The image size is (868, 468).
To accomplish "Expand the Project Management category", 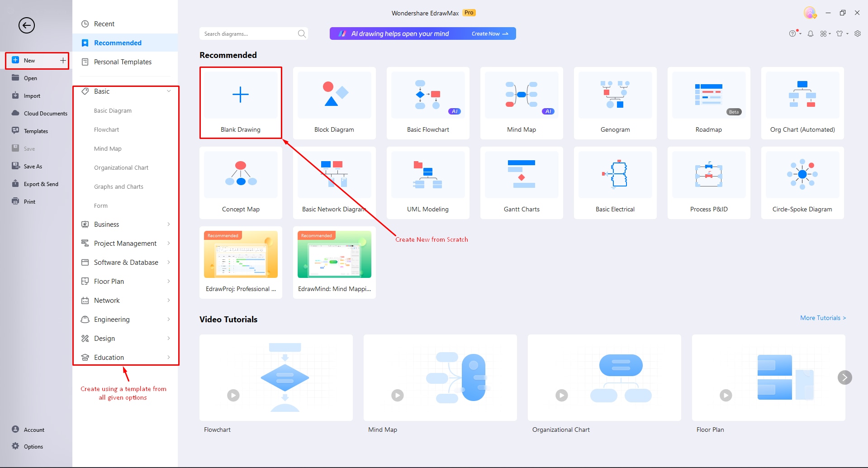I will [169, 243].
